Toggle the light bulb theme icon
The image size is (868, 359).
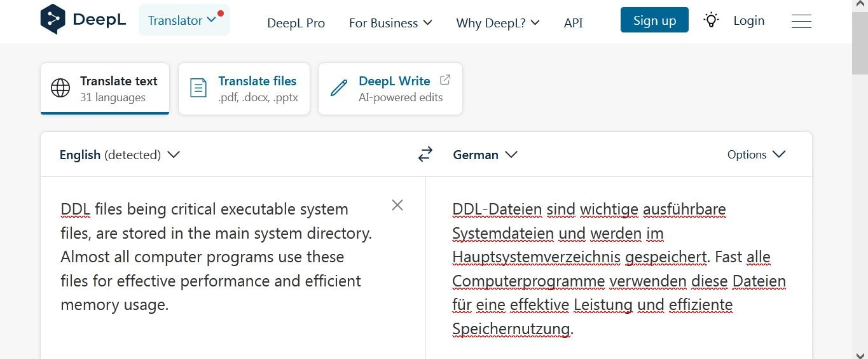pos(711,20)
